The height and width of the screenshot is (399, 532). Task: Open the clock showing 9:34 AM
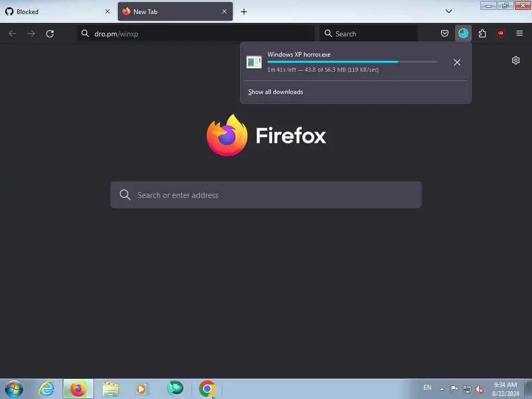pos(505,389)
